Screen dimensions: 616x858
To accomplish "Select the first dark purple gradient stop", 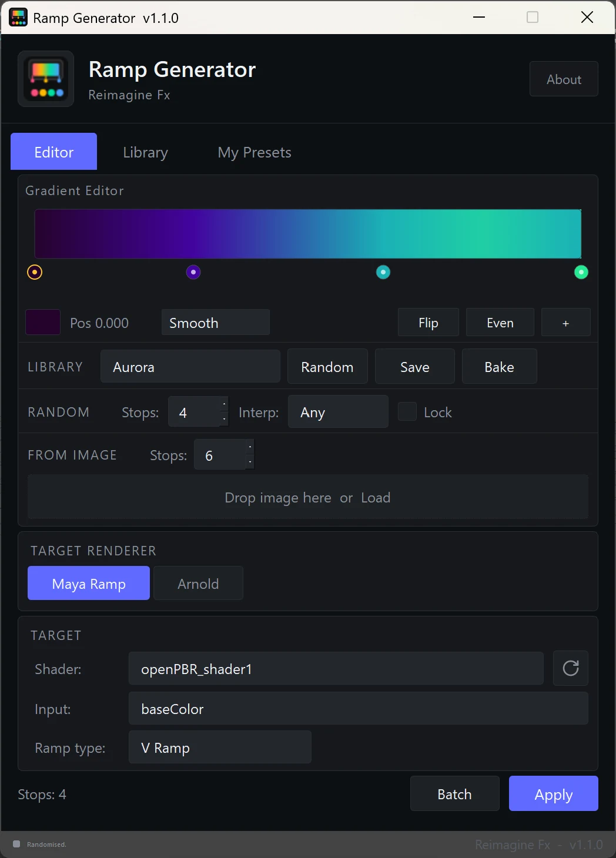I will [35, 272].
